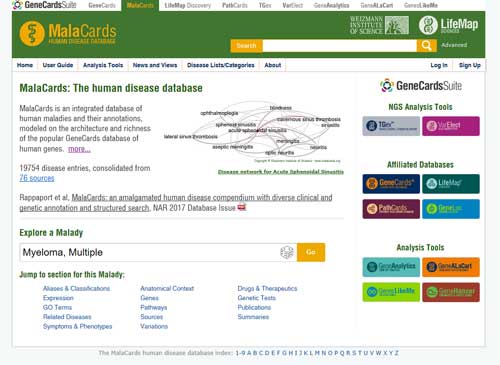Click the LifeMap Sciences logo
Screen dimensions: 500x365
448,25
